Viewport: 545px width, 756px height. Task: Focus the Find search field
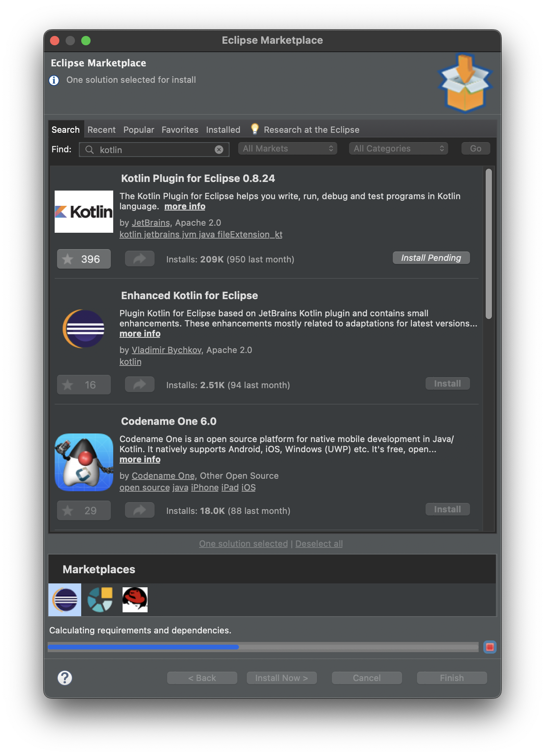154,150
